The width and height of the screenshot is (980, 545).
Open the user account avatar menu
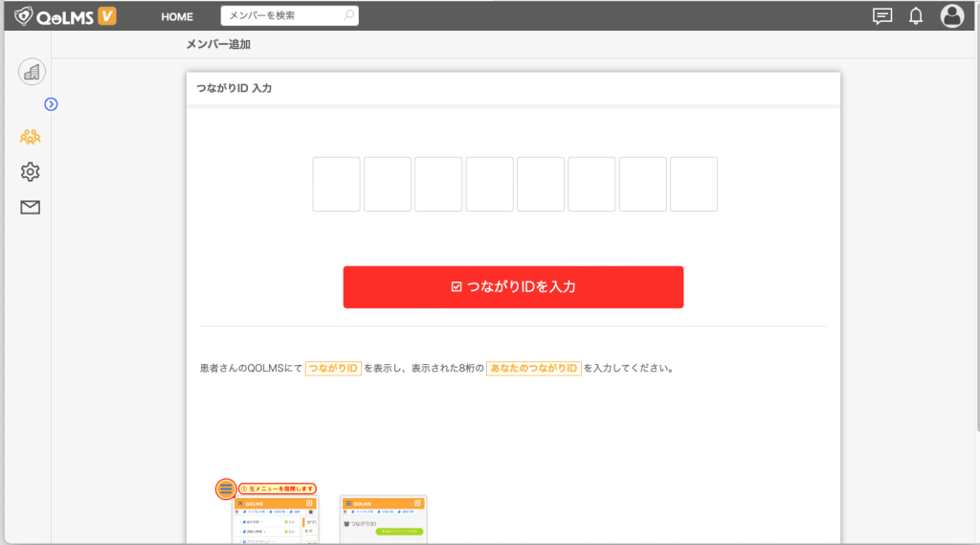[951, 15]
